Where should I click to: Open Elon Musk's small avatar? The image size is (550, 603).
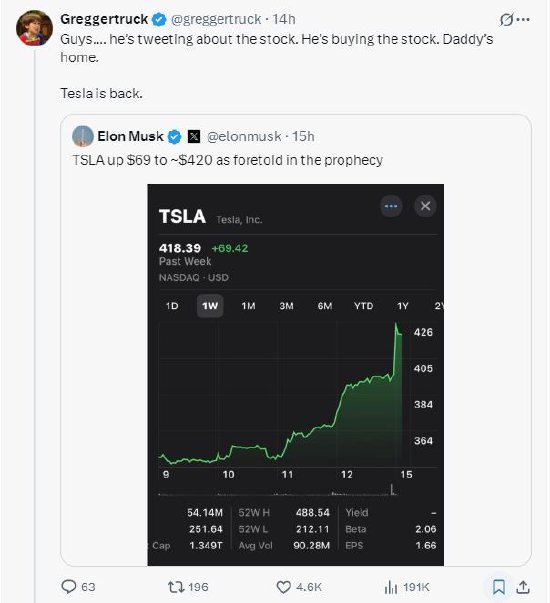[83, 136]
